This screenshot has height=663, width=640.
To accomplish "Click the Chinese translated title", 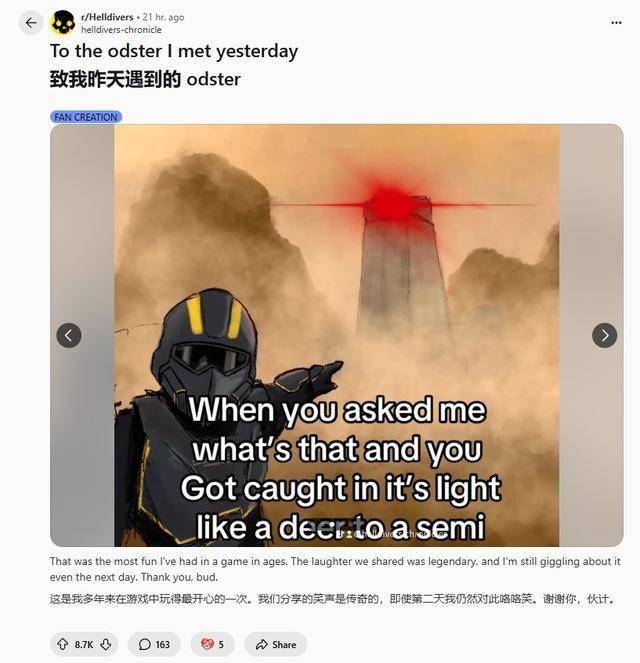I will 145,79.
